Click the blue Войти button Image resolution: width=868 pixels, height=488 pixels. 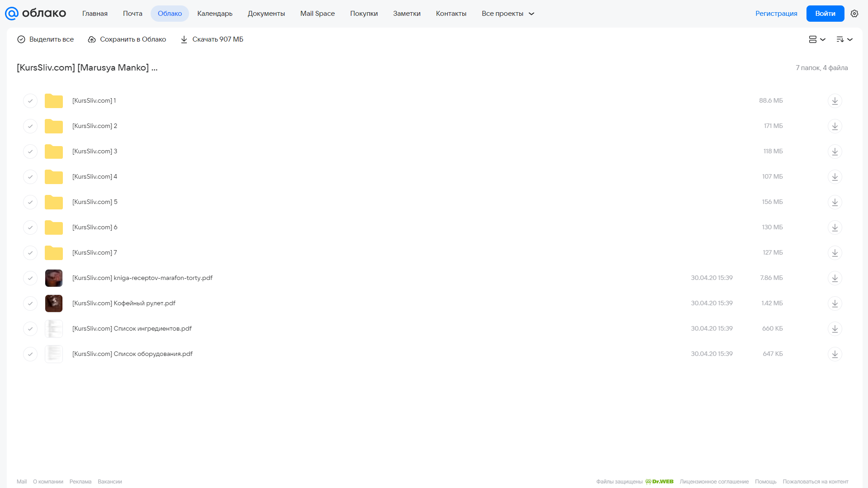tap(825, 14)
